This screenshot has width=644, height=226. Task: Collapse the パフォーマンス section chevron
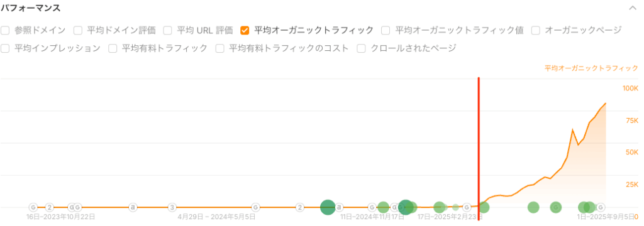(633, 8)
